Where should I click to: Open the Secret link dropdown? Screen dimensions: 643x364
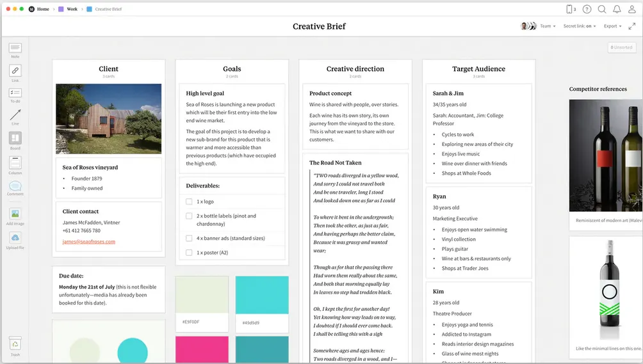point(580,26)
